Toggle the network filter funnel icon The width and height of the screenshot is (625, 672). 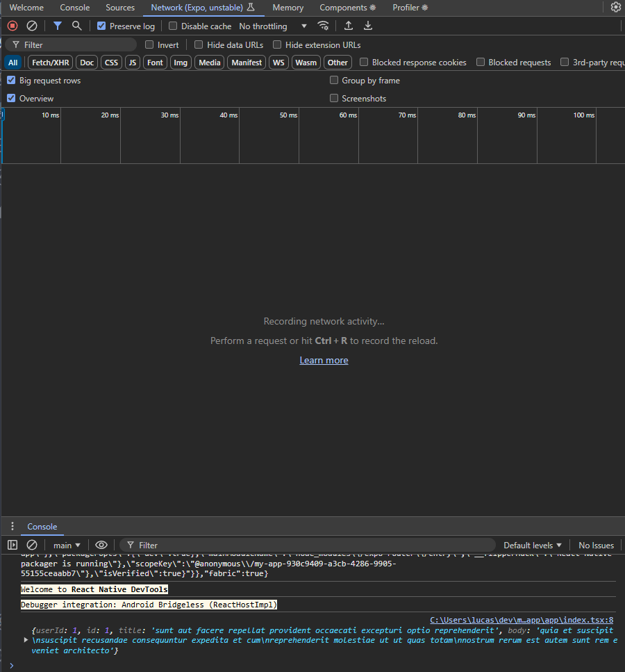(57, 26)
